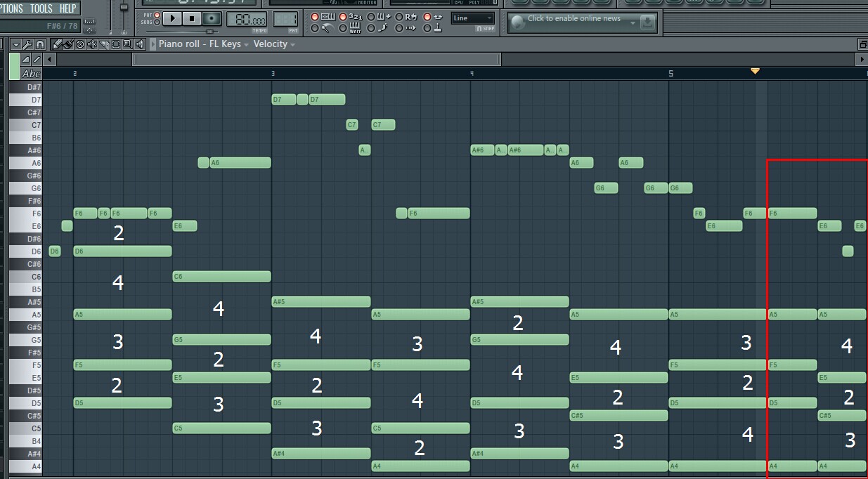The image size is (868, 479).
Task: Open the piano roll wrench tools menu
Action: click(28, 44)
